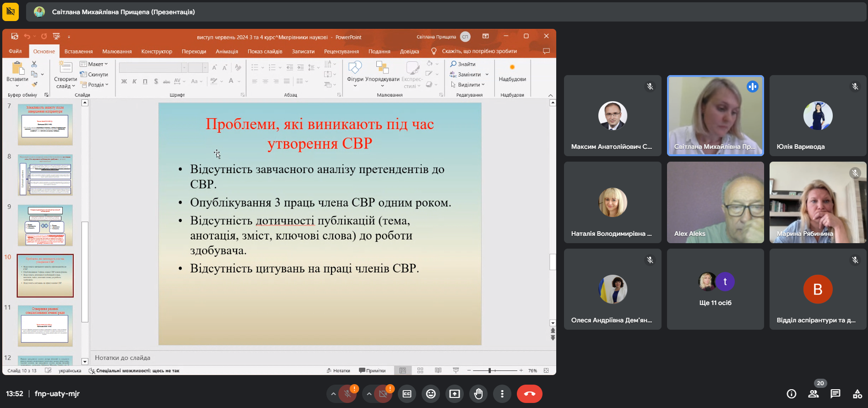Select slide 8 thumbnail
868x408 pixels.
(x=45, y=175)
